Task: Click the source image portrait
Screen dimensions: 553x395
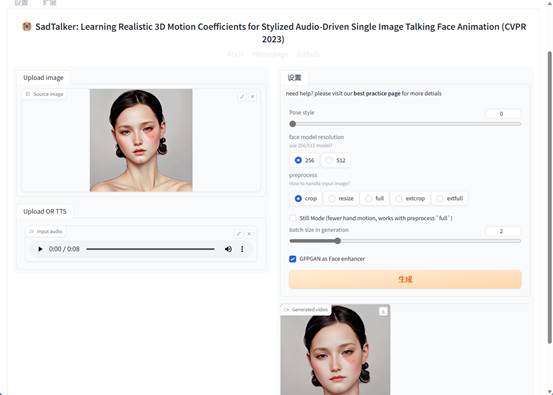Action: 141,140
